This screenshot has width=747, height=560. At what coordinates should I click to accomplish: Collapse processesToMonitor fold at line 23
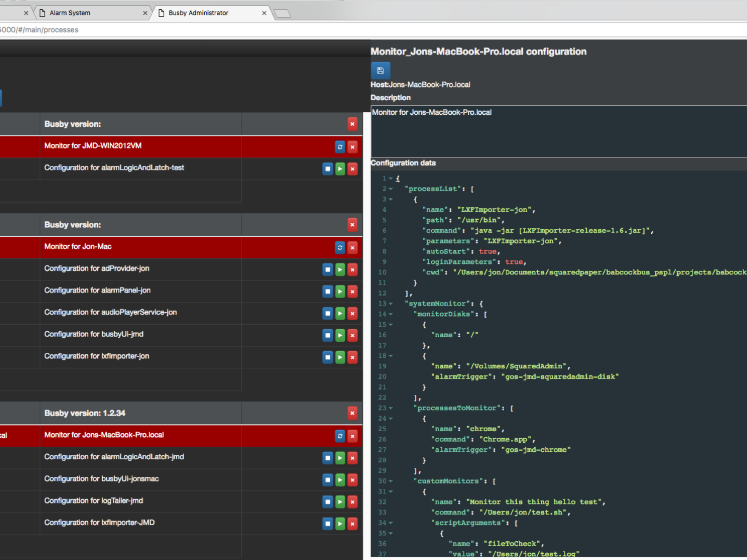(391, 408)
